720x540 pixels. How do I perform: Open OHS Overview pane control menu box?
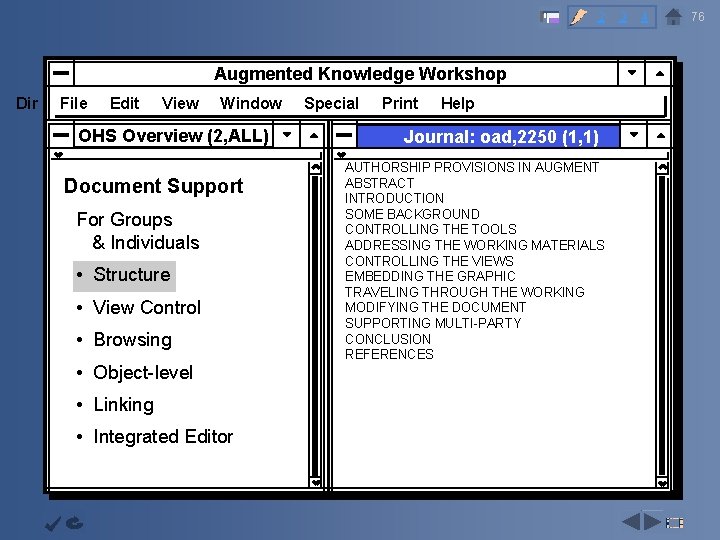point(61,135)
